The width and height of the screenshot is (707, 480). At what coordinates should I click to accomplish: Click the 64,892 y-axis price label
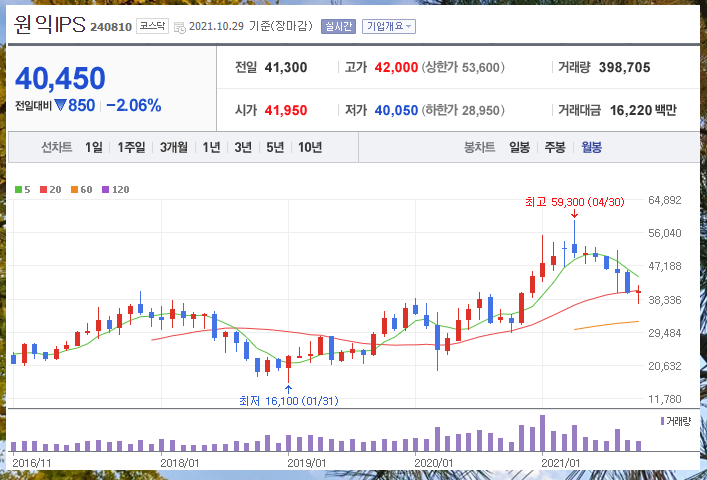pyautogui.click(x=665, y=200)
